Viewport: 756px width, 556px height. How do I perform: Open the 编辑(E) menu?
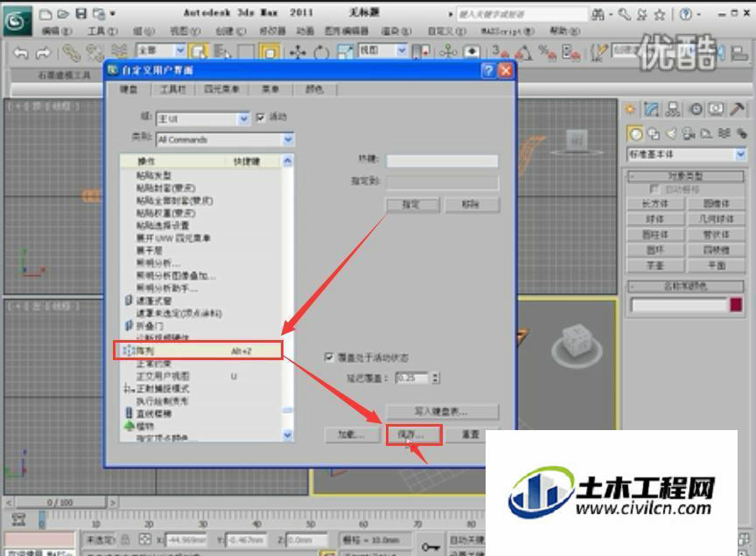click(x=57, y=31)
